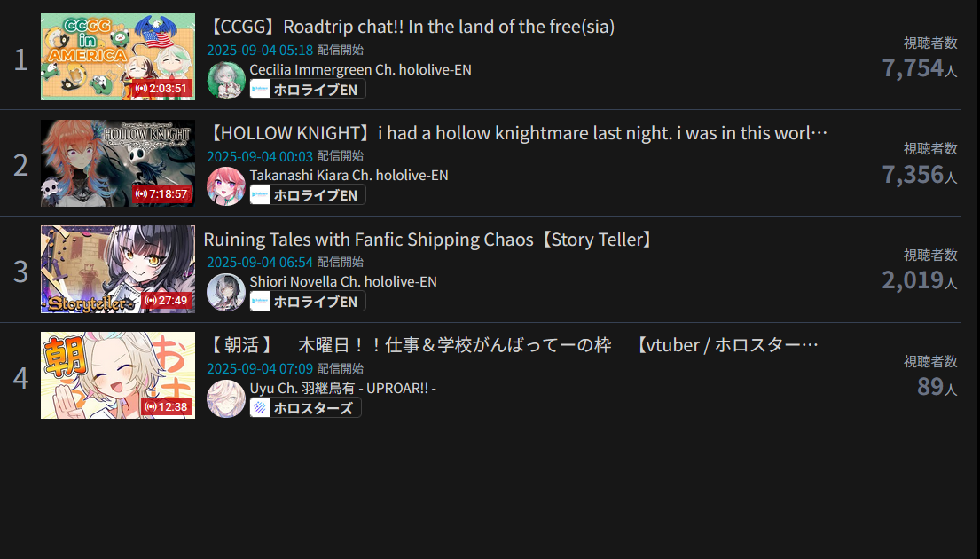Open Uyu Ch. channel avatar
The width and height of the screenshot is (980, 559).
[225, 398]
